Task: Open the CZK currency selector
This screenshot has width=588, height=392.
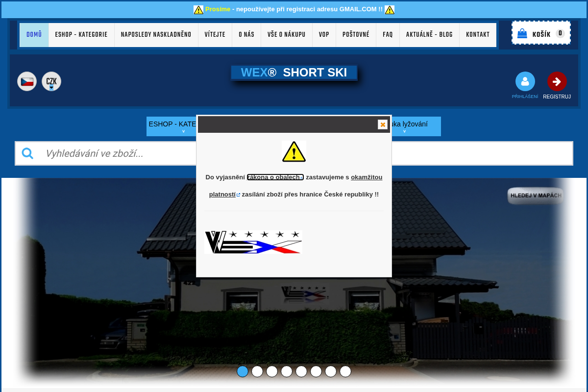Action: tap(51, 81)
